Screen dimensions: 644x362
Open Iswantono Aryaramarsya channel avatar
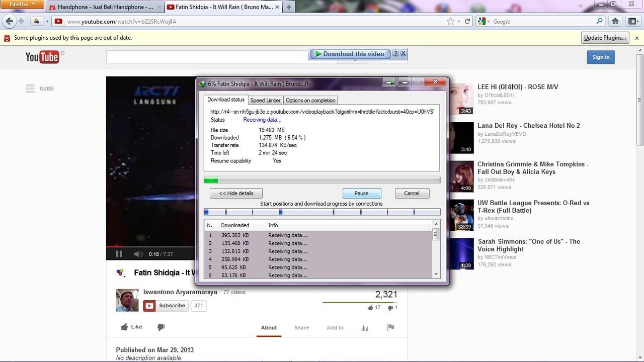pos(127,300)
